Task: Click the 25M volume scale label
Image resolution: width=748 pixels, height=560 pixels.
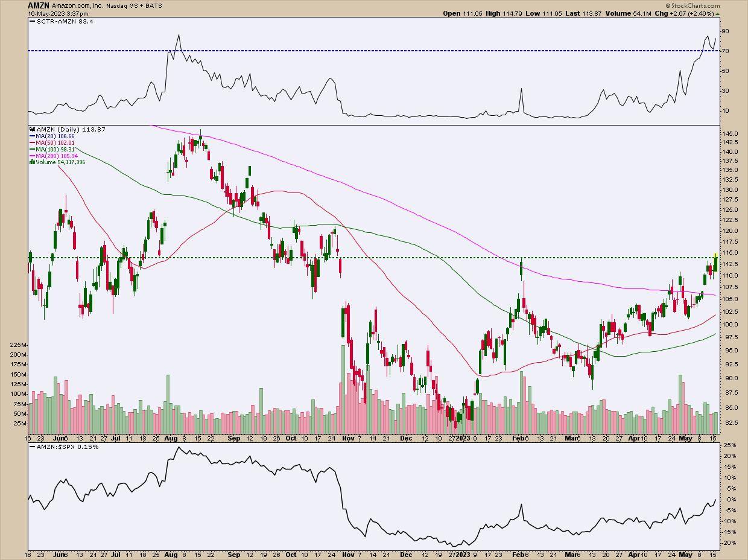Action: pyautogui.click(x=19, y=424)
